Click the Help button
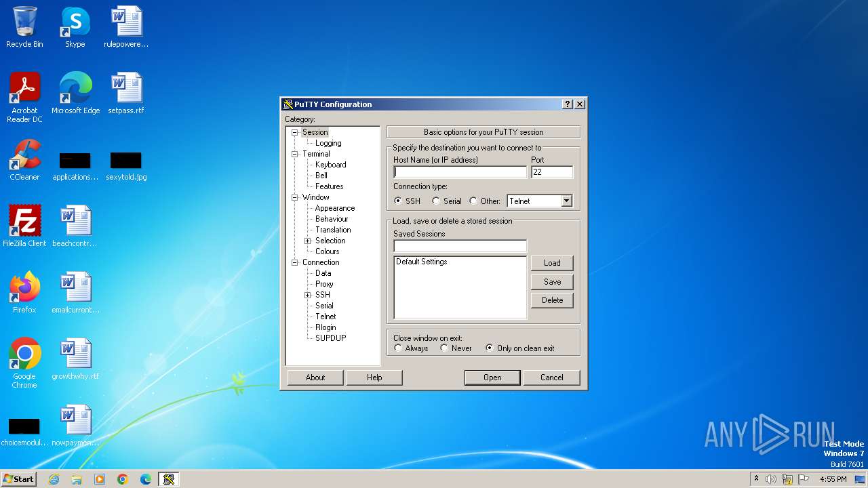This screenshot has width=868, height=488. [x=374, y=378]
